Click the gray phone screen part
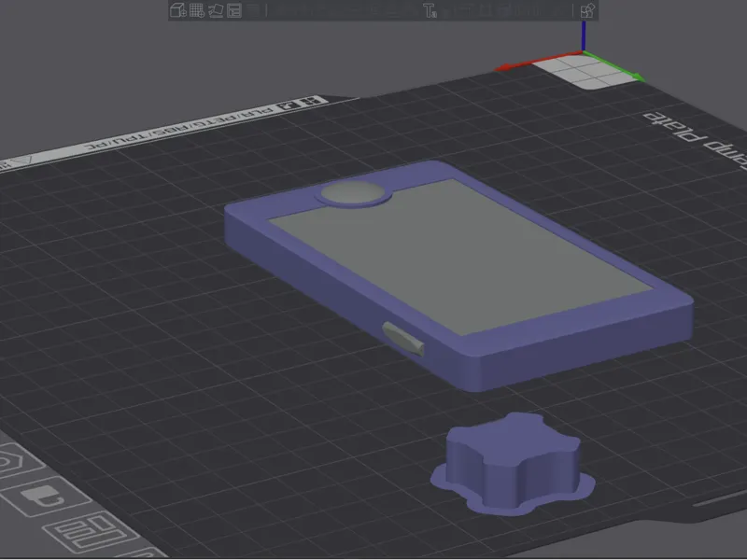 tap(459, 256)
